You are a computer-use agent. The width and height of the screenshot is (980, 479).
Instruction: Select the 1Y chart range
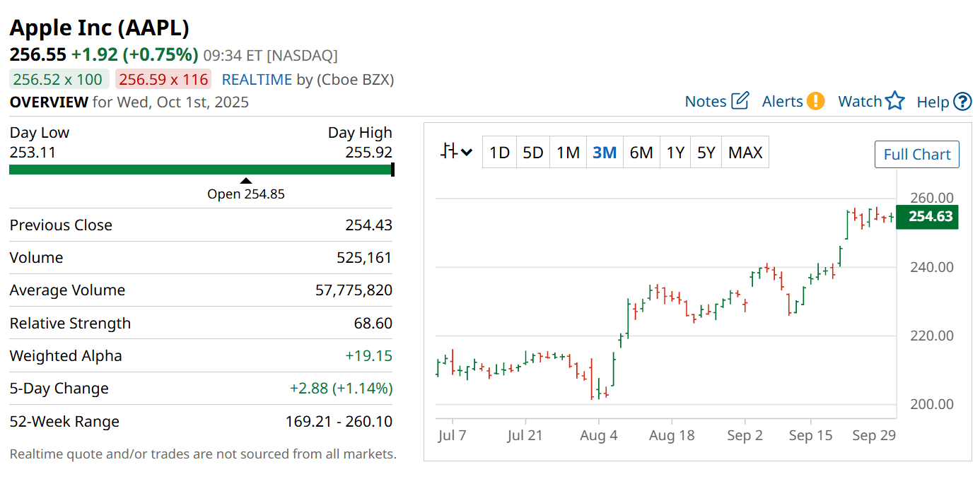[675, 153]
